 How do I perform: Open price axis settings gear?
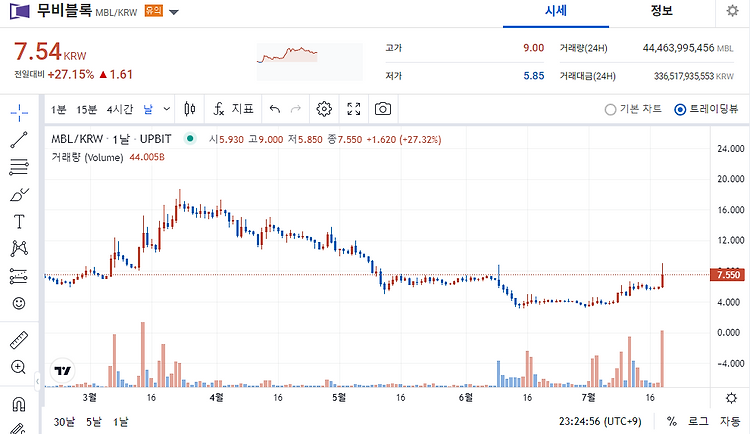731,398
